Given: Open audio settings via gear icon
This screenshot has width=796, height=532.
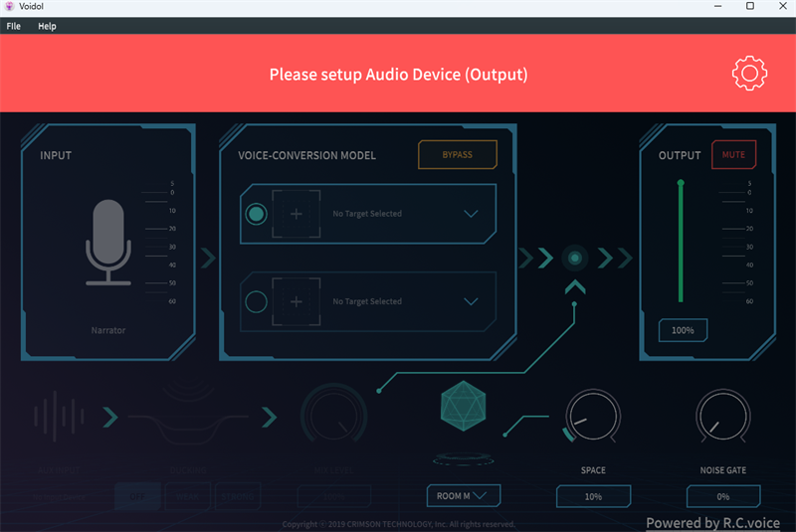Looking at the screenshot, I should point(749,74).
